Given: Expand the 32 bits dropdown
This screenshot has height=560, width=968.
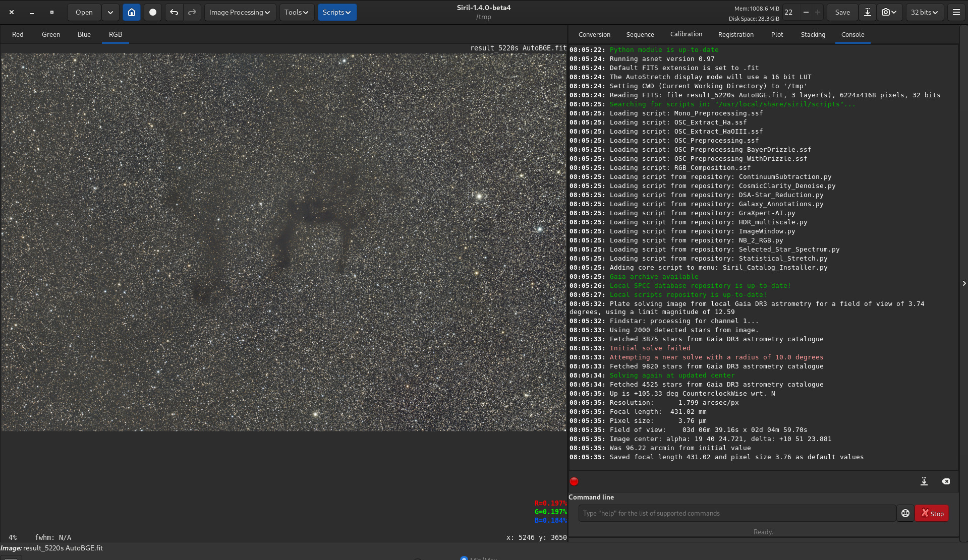Looking at the screenshot, I should [x=924, y=12].
